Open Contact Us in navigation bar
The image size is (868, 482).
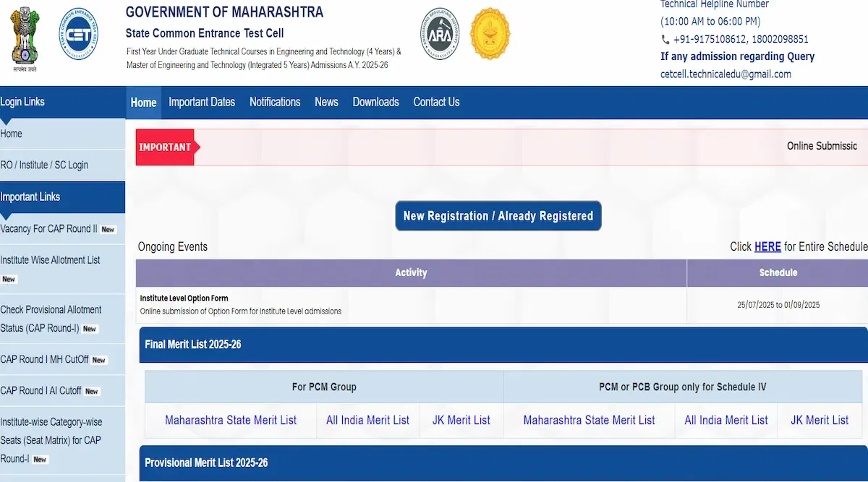tap(436, 102)
